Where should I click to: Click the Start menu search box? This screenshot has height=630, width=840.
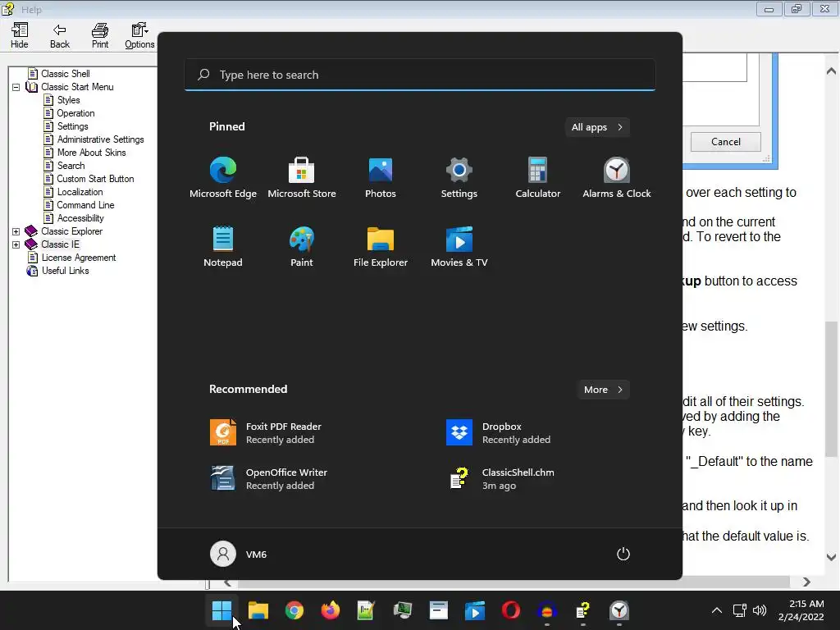(419, 75)
